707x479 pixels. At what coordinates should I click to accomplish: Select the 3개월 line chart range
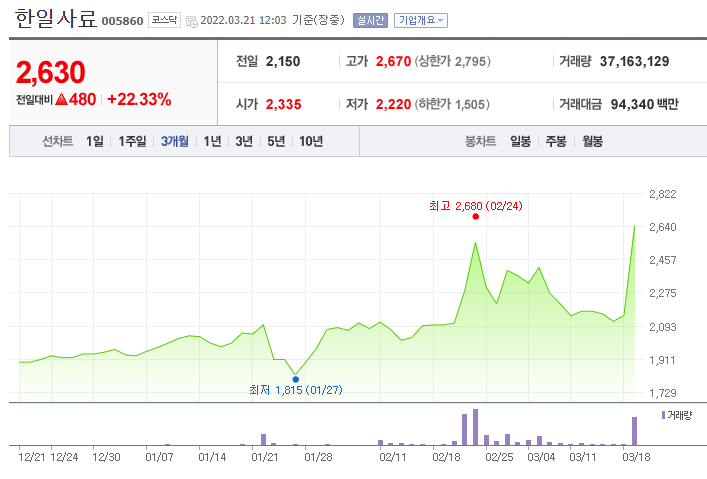174,141
